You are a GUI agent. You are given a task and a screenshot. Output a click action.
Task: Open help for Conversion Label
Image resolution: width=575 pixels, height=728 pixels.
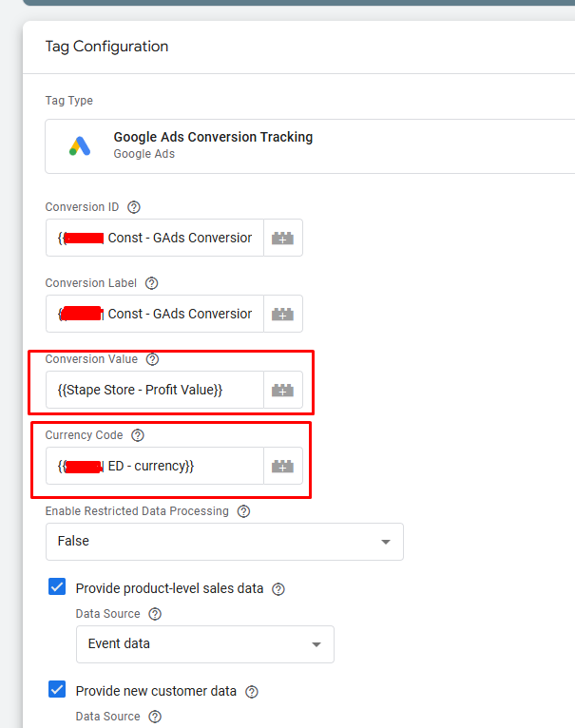151,283
